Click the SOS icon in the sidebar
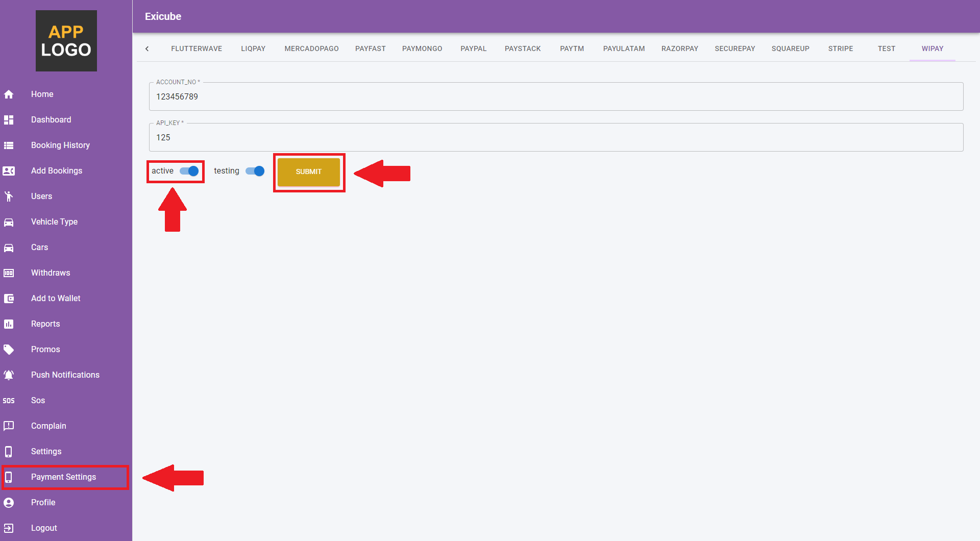Screen dimensions: 980x541 tap(9, 400)
